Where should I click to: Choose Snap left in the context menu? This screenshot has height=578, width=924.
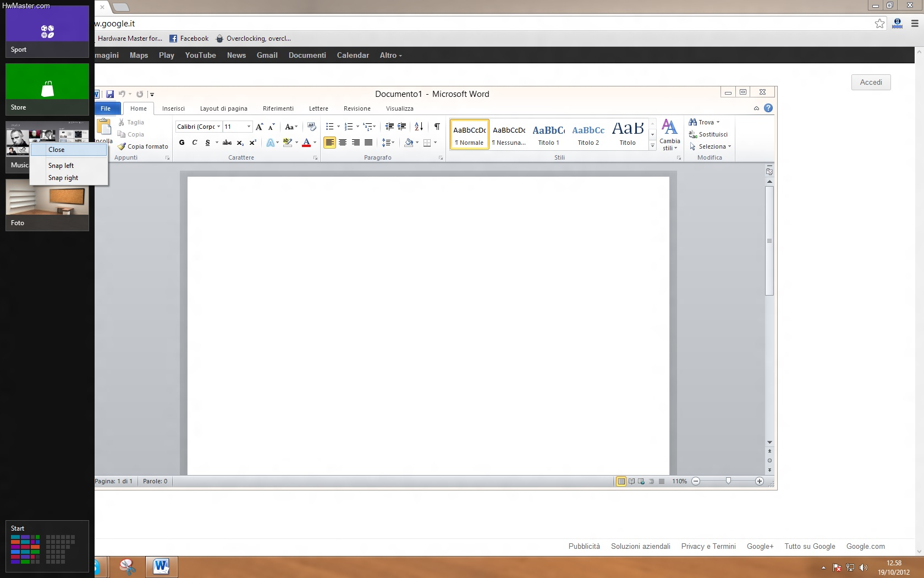click(69, 166)
